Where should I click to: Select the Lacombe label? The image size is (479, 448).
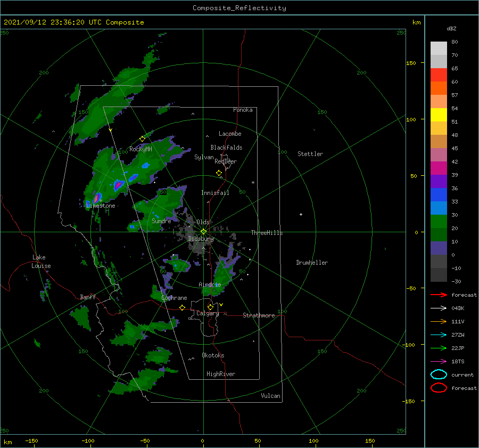(230, 134)
